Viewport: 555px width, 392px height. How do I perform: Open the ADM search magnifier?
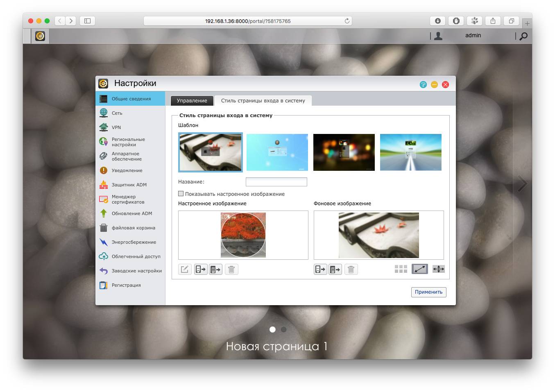(523, 36)
